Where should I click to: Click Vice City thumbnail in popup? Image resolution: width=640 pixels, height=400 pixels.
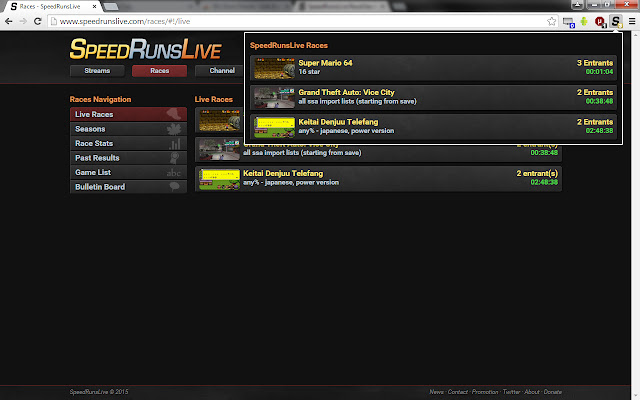pos(274,97)
